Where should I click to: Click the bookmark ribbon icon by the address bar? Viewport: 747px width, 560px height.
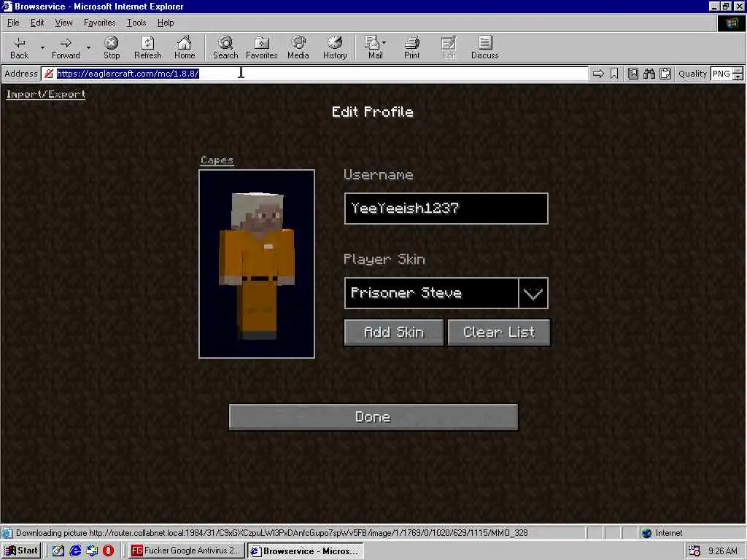[614, 74]
